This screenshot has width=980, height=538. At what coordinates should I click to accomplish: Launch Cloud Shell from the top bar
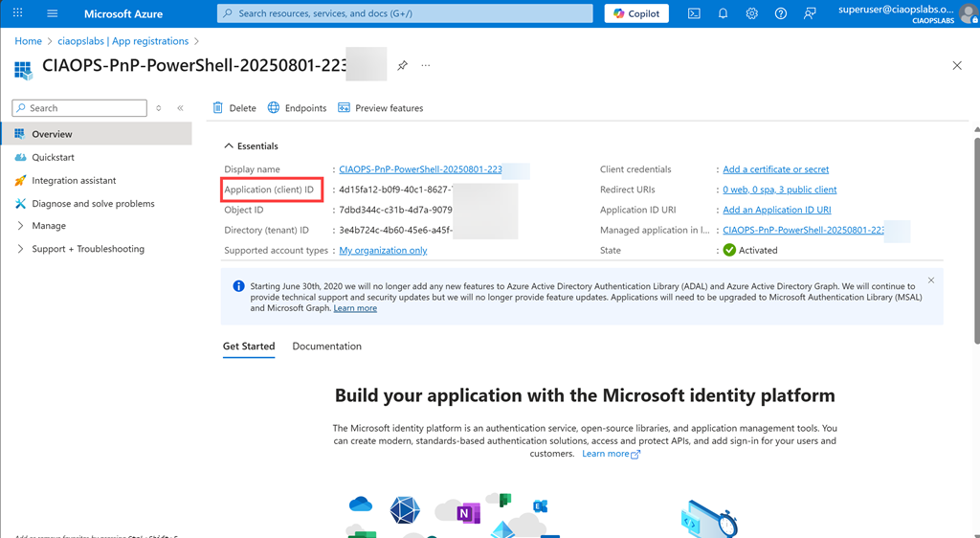(694, 13)
